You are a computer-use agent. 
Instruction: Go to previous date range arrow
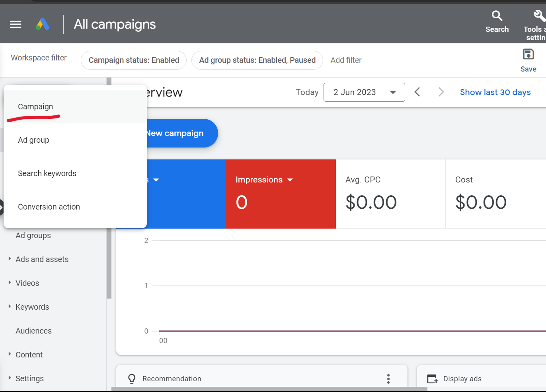point(417,92)
